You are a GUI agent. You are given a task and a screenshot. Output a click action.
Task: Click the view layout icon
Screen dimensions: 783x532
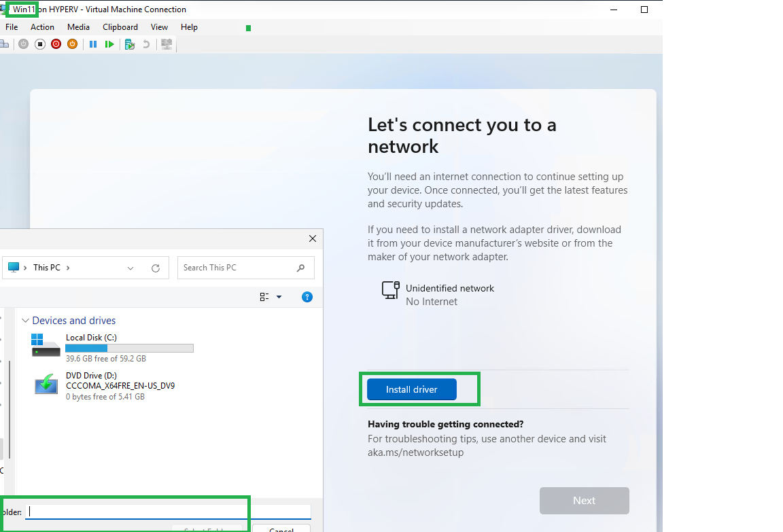pos(264,297)
